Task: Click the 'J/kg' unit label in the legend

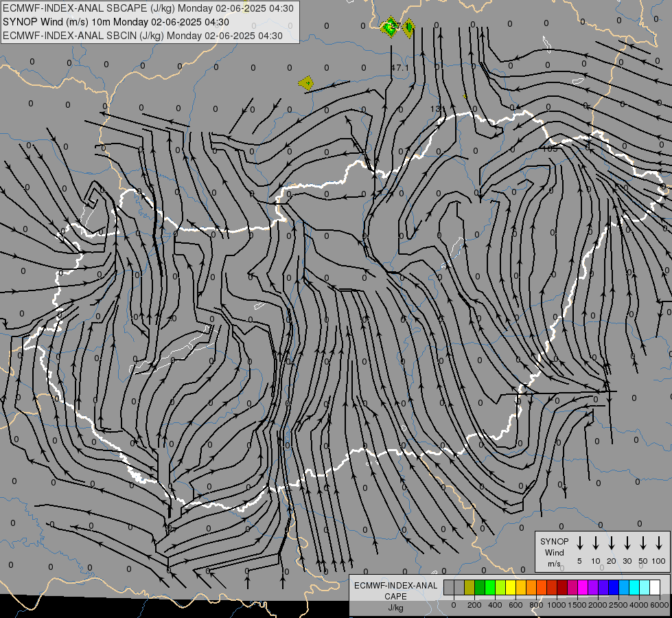Action: point(395,608)
